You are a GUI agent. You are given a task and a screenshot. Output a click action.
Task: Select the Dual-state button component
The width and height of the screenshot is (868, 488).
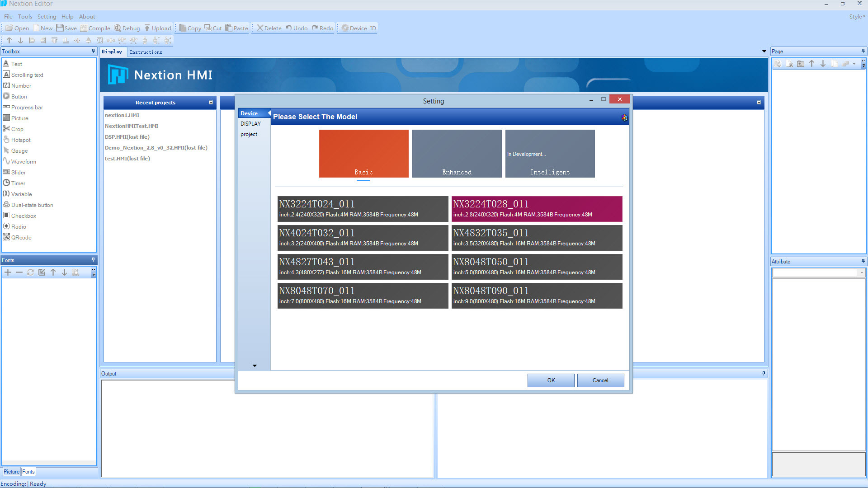pyautogui.click(x=32, y=205)
